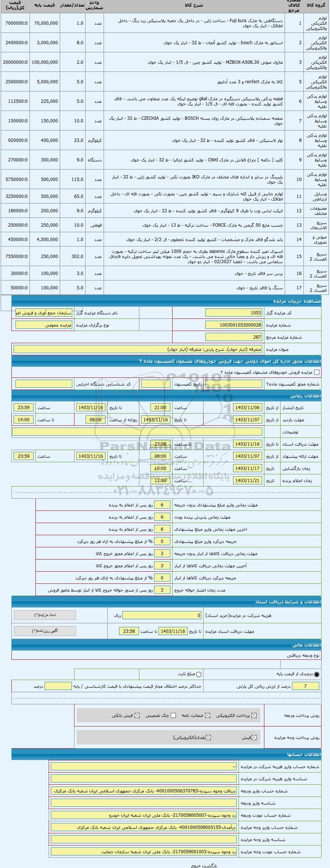Toggle the پرداخت الکترونیکی deposit checkbox
The width and height of the screenshot is (330, 868).
pos(253,715)
